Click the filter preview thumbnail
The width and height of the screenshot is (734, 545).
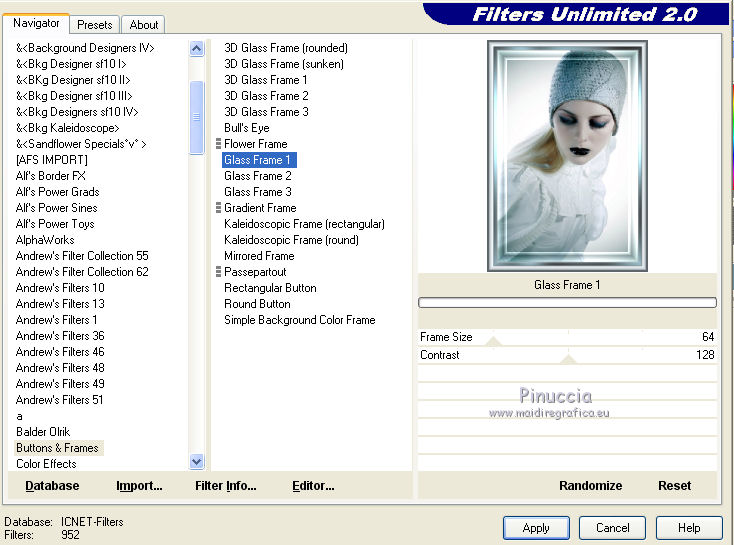567,156
